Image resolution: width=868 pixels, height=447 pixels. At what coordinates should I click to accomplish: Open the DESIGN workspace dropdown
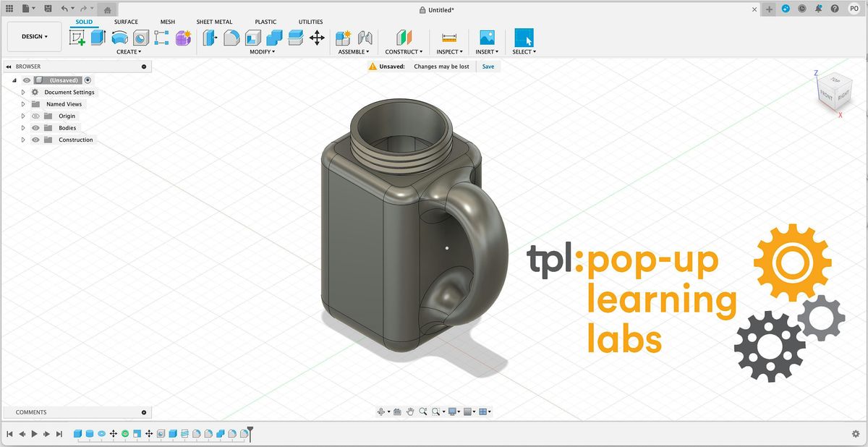click(35, 36)
